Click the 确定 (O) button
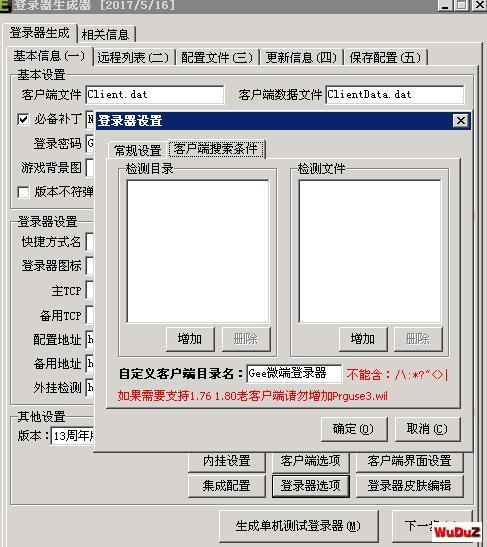This screenshot has height=547, width=487. [354, 429]
